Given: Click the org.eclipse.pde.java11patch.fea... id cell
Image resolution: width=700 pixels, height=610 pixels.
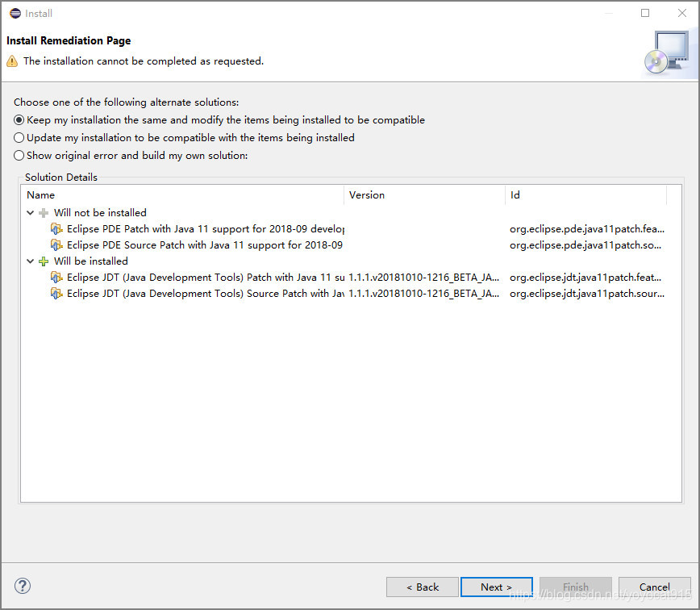Looking at the screenshot, I should (x=587, y=229).
